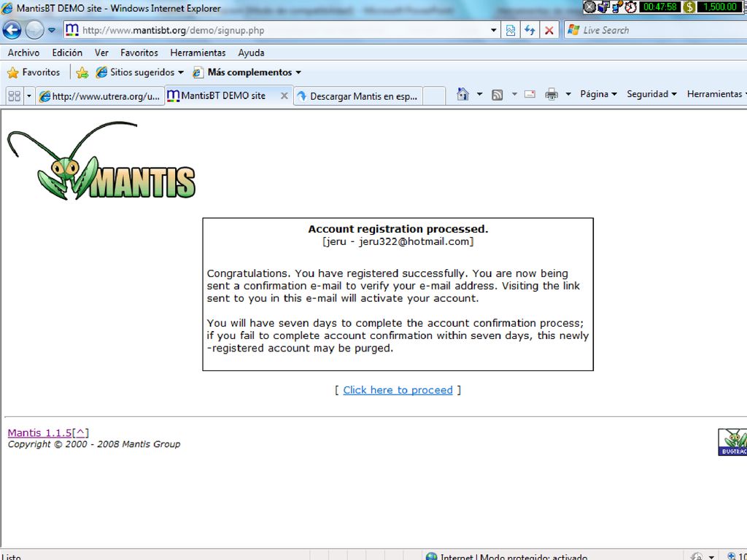Open the Herramientas command bar menu

pos(716,94)
